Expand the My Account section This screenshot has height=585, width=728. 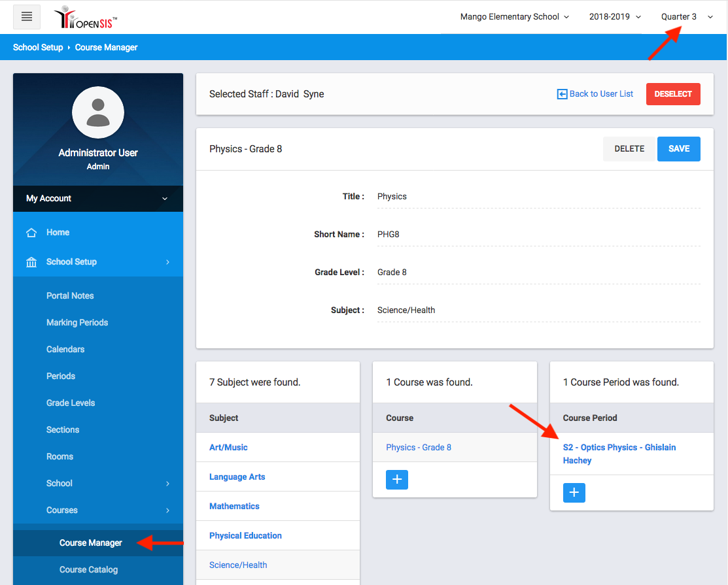click(x=98, y=199)
